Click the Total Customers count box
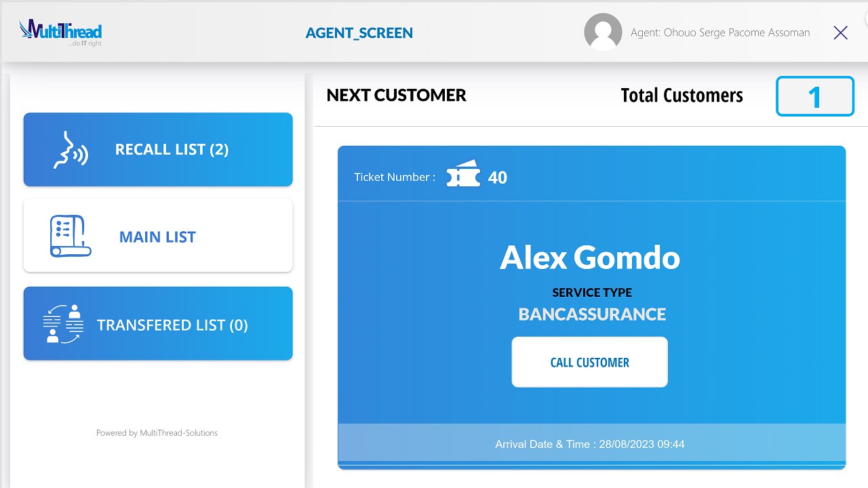 [814, 96]
